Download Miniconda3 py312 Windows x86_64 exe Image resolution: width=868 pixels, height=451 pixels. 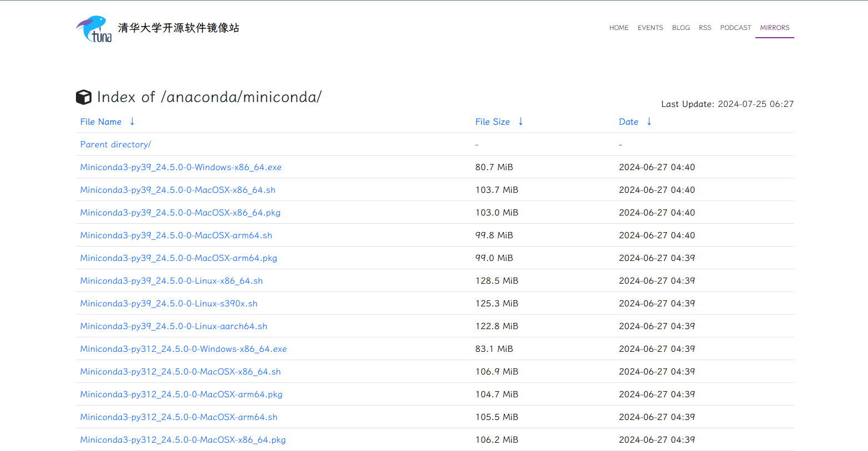(183, 349)
